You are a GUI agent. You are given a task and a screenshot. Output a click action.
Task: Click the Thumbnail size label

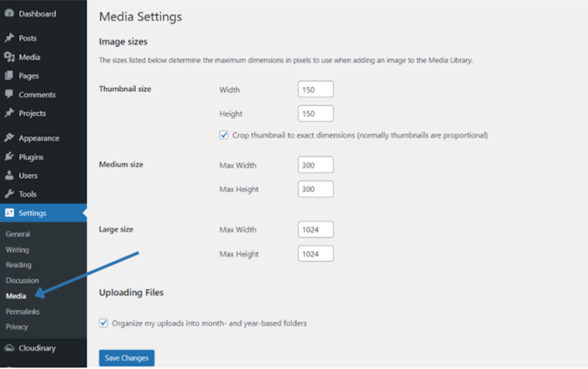coord(125,89)
